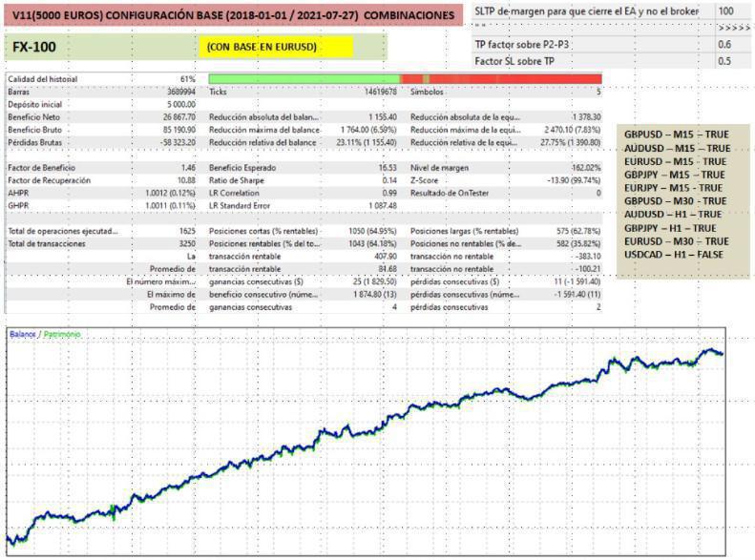Click the 'GBPUSD – M30 - TRUE' entry
Image resolution: width=755 pixels, height=560 pixels.
point(675,201)
